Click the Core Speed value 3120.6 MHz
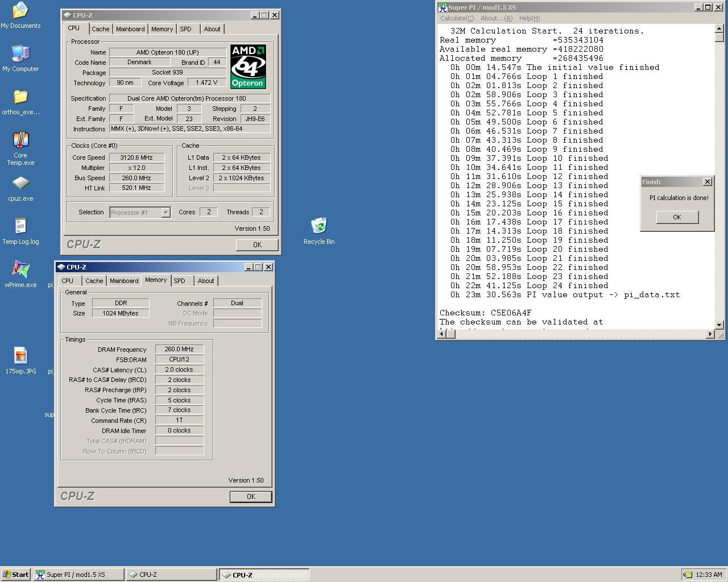 [x=136, y=157]
